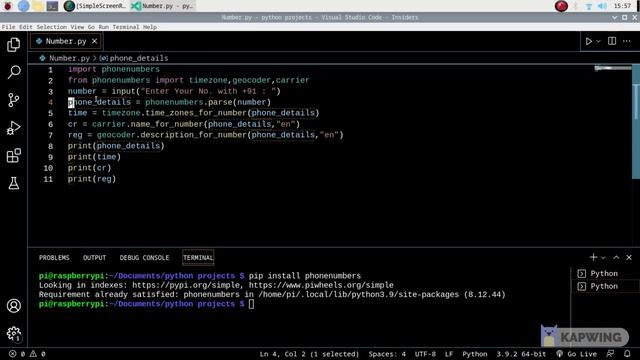This screenshot has width=640, height=360.
Task: Open the Edit menu
Action: coord(25,27)
